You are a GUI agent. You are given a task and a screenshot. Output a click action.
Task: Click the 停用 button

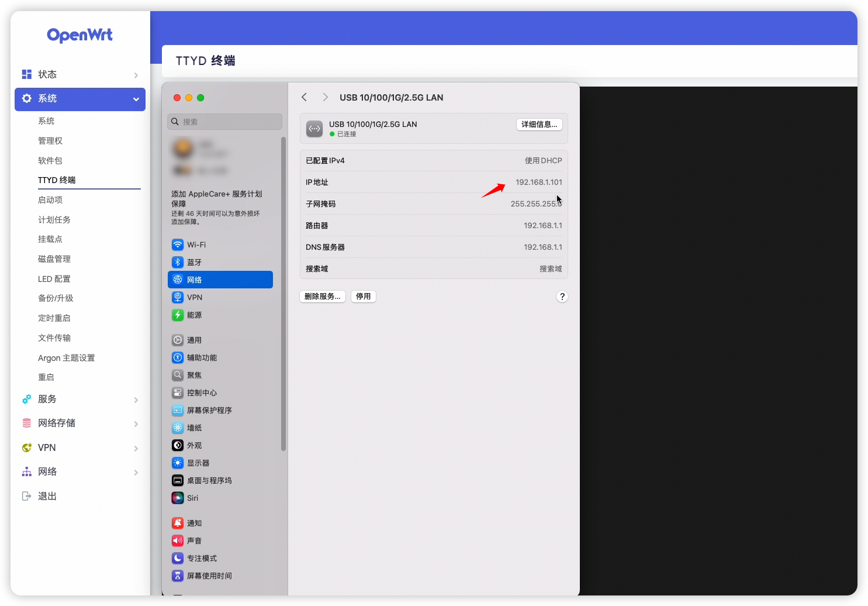click(x=363, y=296)
